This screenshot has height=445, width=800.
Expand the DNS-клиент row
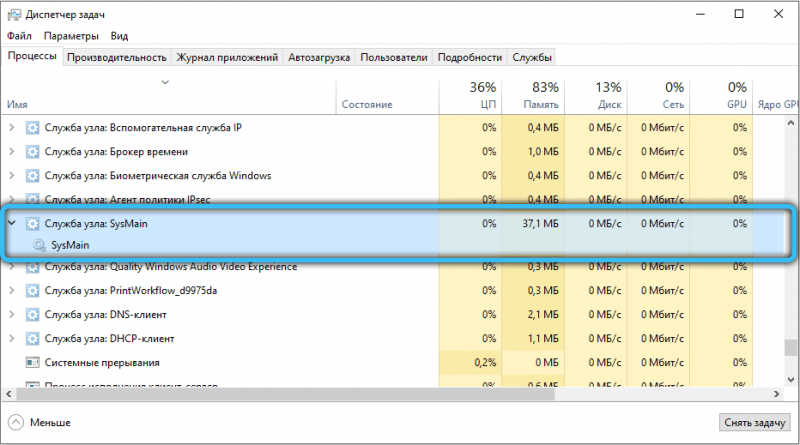[x=12, y=314]
